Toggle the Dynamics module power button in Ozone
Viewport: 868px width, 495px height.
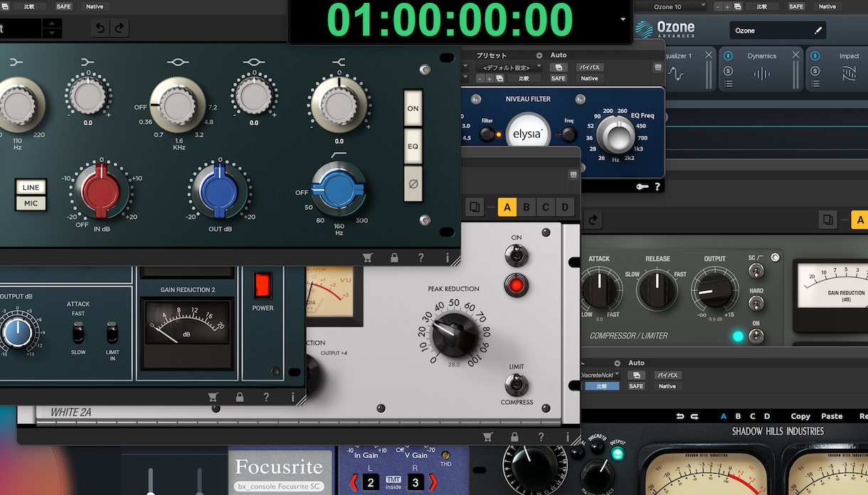point(728,56)
